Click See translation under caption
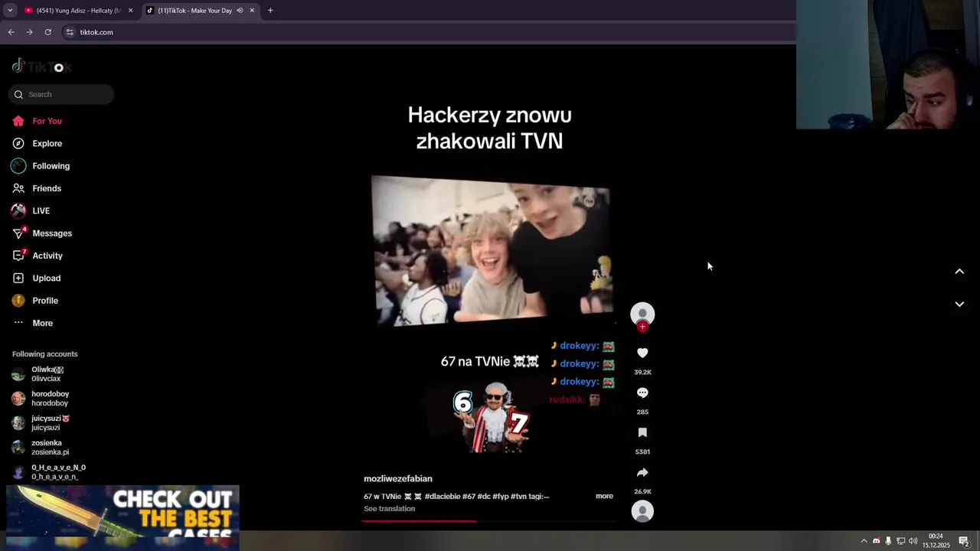 (390, 508)
